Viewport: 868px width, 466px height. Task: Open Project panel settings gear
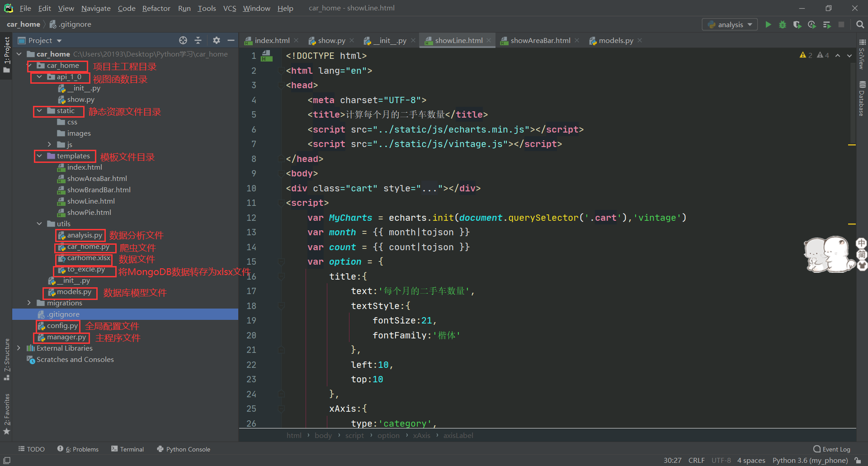tap(217, 40)
